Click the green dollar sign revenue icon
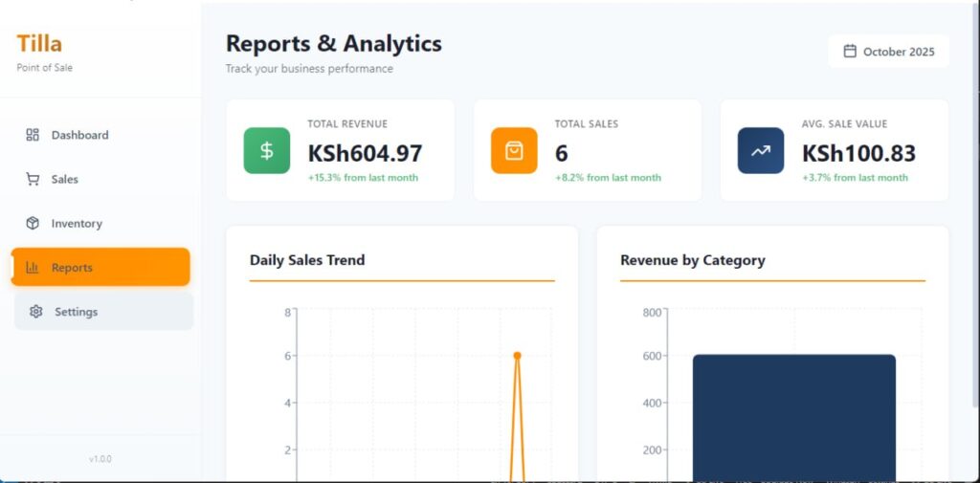Screen dimensions: 980x483 click(x=267, y=151)
